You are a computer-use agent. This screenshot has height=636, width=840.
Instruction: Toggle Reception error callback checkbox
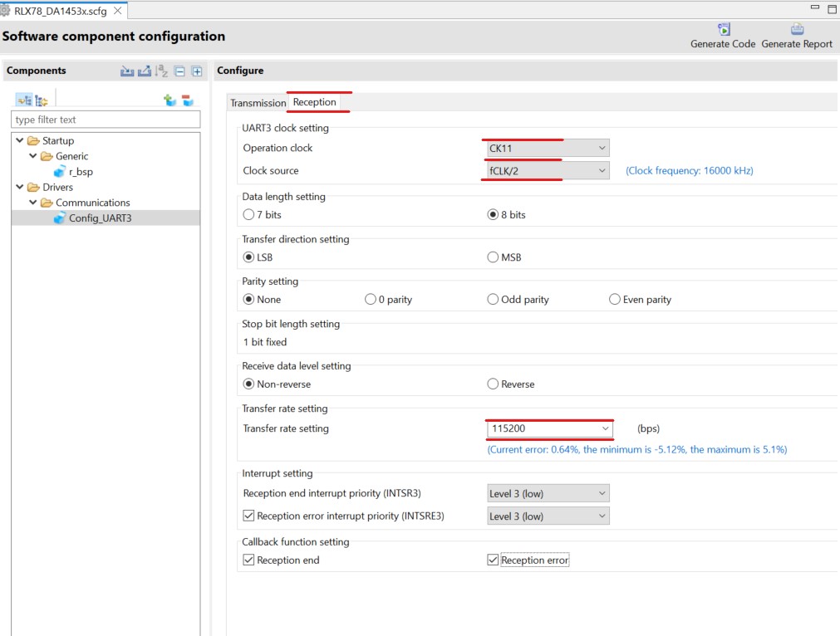pos(493,560)
